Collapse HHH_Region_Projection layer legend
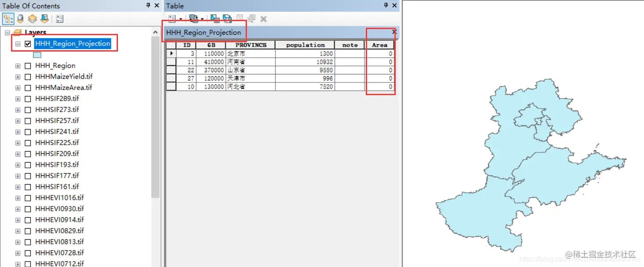Screen dimensions: 644x267 (x=18, y=44)
